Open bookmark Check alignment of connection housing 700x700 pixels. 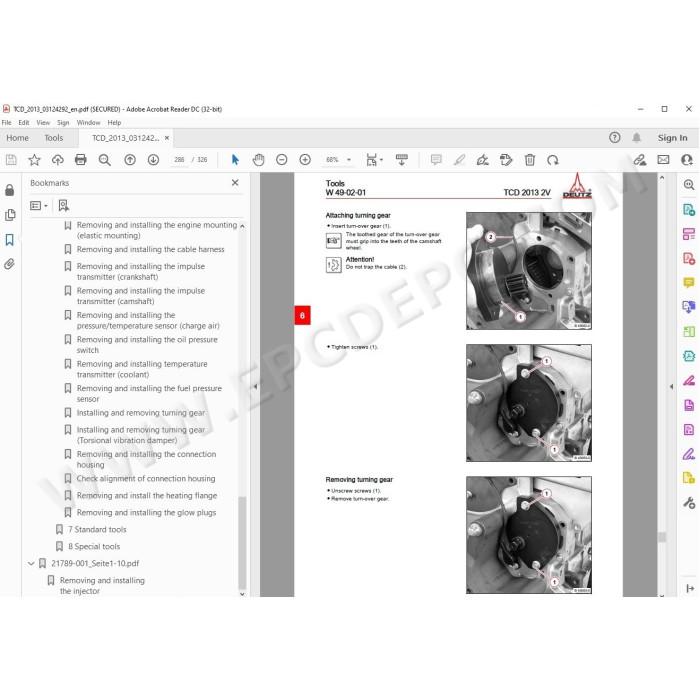tap(146, 479)
